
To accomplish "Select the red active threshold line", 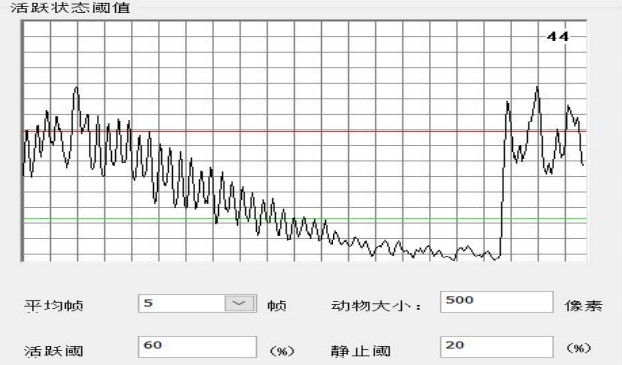I will [x=305, y=131].
